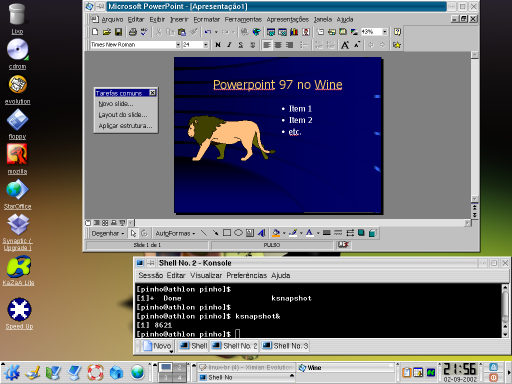The width and height of the screenshot is (512, 384).
Task: Apply line color brush swatch
Action: point(293,233)
